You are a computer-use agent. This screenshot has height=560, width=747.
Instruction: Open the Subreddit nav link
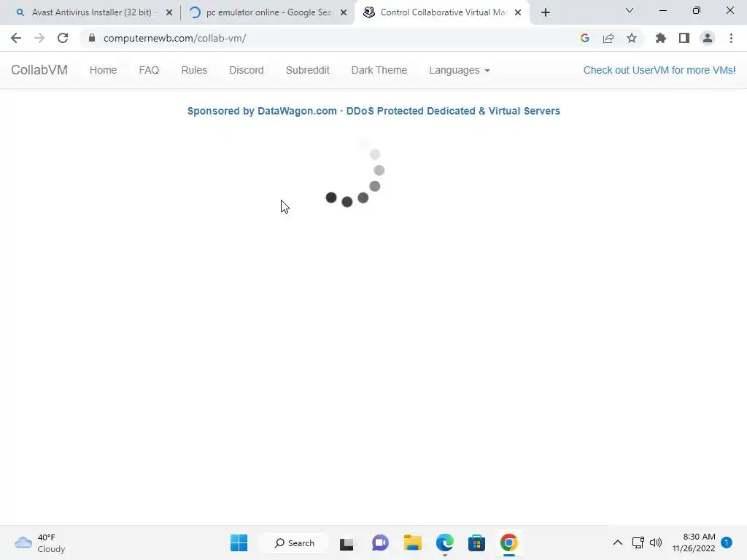tap(307, 70)
